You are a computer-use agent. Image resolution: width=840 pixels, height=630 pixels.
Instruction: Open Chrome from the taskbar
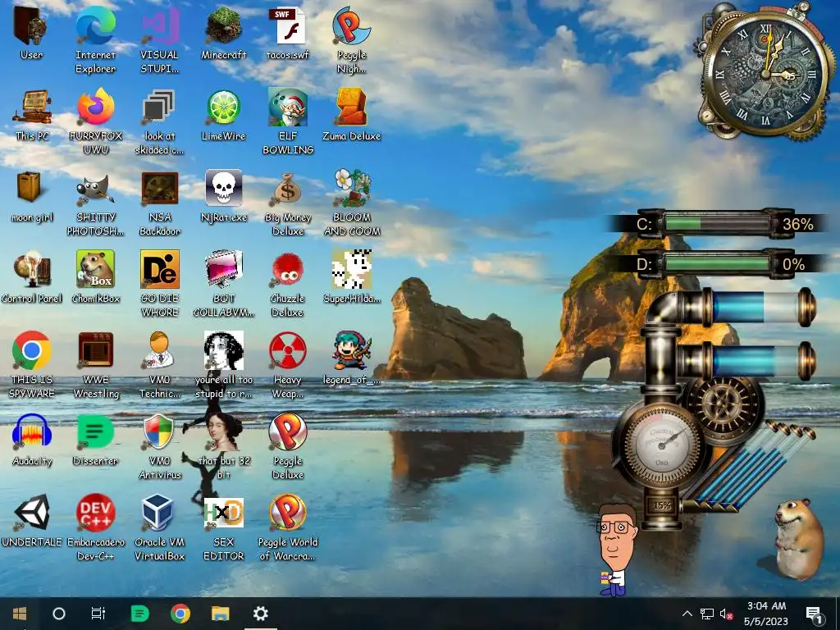click(x=180, y=614)
